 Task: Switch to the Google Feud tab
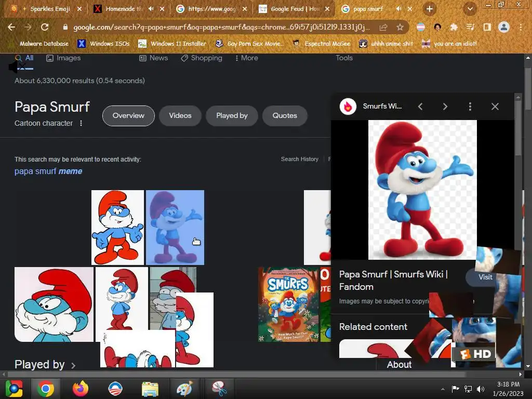tap(295, 9)
